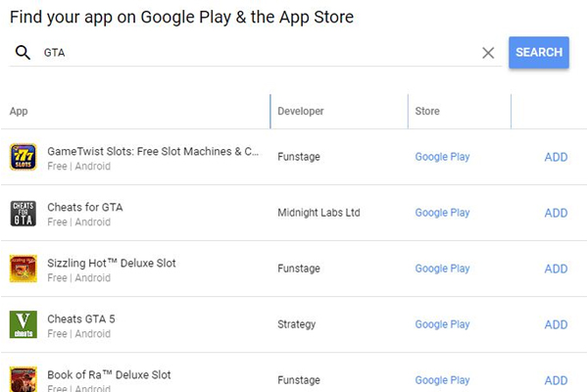Click Free | Android under Sizzling Hot
This screenshot has height=392, width=588.
pyautogui.click(x=78, y=278)
